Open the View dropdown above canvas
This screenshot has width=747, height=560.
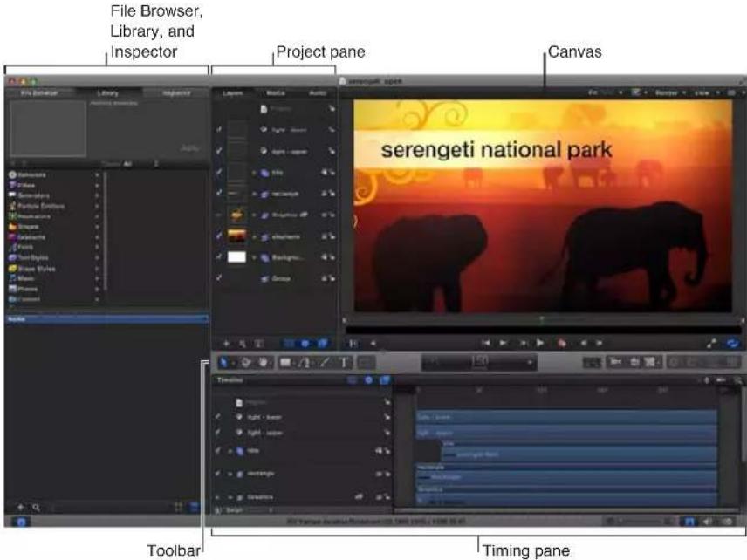(706, 92)
